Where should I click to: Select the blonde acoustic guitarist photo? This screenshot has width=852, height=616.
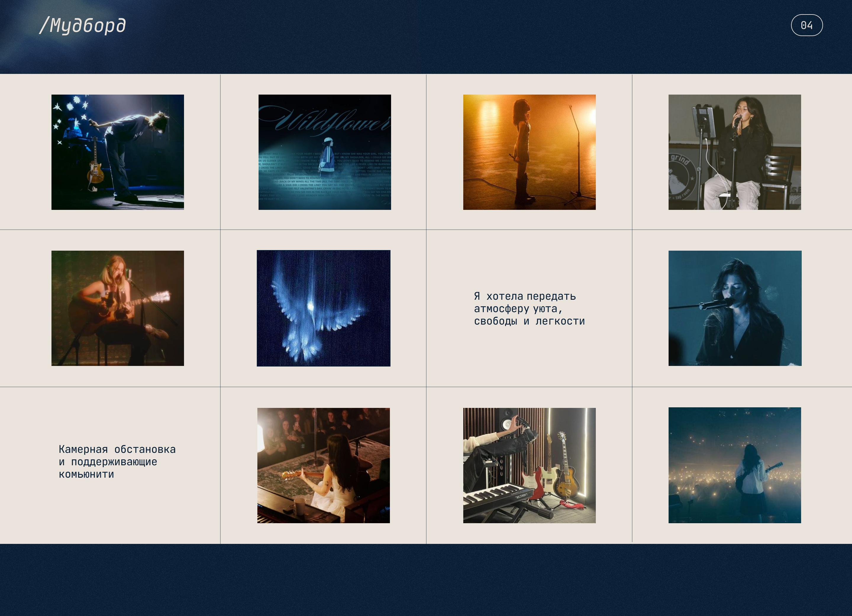pyautogui.click(x=117, y=308)
